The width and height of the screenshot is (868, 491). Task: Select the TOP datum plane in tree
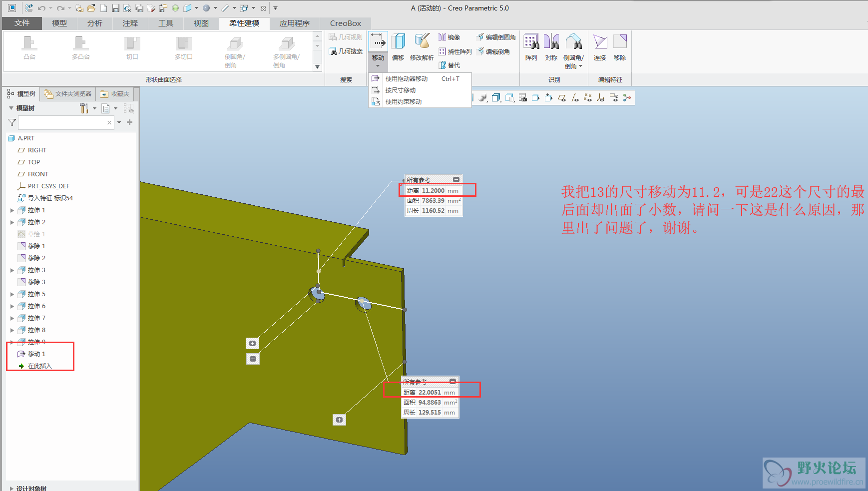(34, 162)
